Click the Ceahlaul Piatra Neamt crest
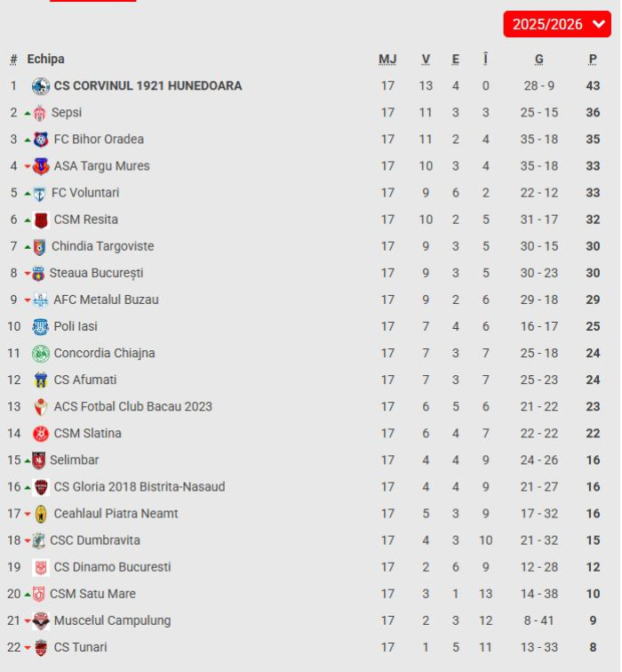Image resolution: width=622 pixels, height=672 pixels. pyautogui.click(x=41, y=514)
